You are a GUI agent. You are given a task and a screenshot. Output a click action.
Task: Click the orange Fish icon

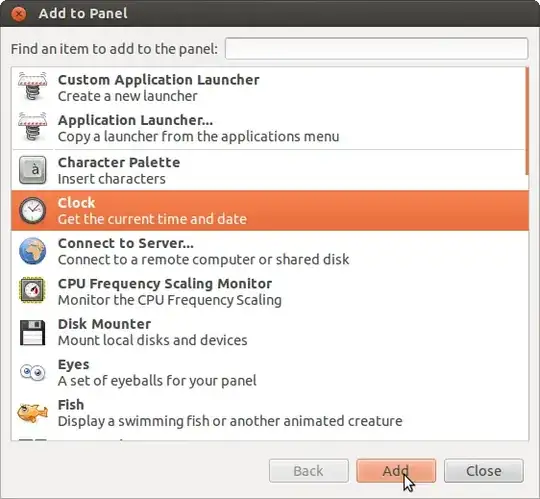click(x=32, y=412)
